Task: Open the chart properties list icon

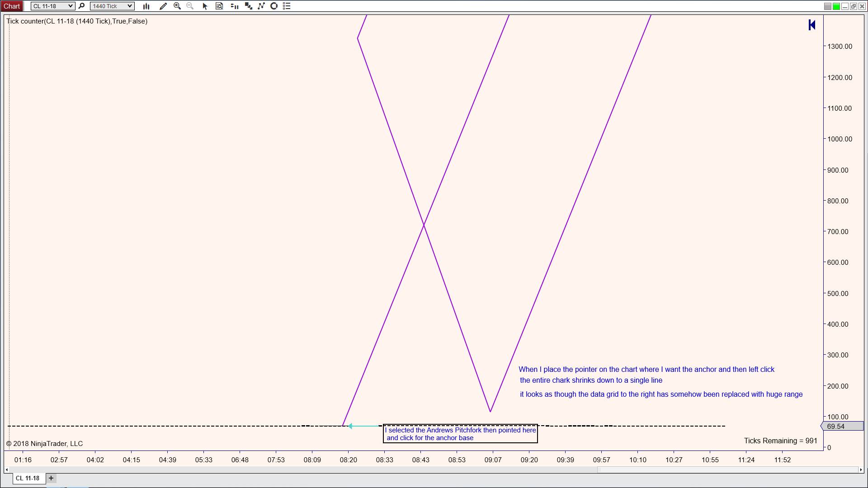Action: pyautogui.click(x=287, y=6)
